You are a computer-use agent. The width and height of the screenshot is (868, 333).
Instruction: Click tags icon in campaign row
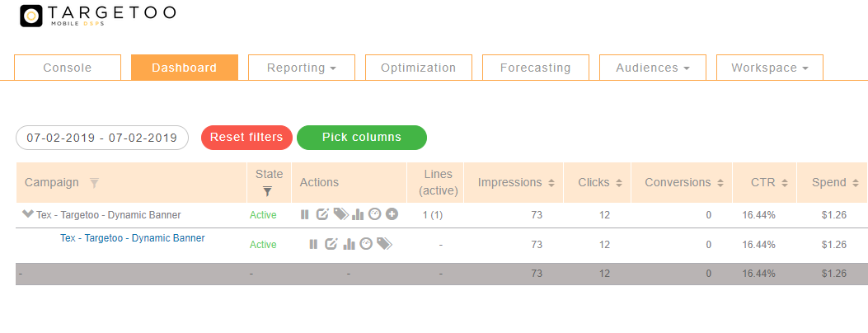point(340,214)
